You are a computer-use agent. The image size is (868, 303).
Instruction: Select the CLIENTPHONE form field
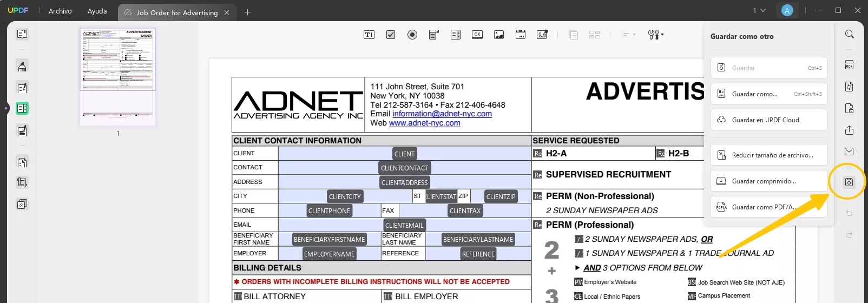point(330,210)
